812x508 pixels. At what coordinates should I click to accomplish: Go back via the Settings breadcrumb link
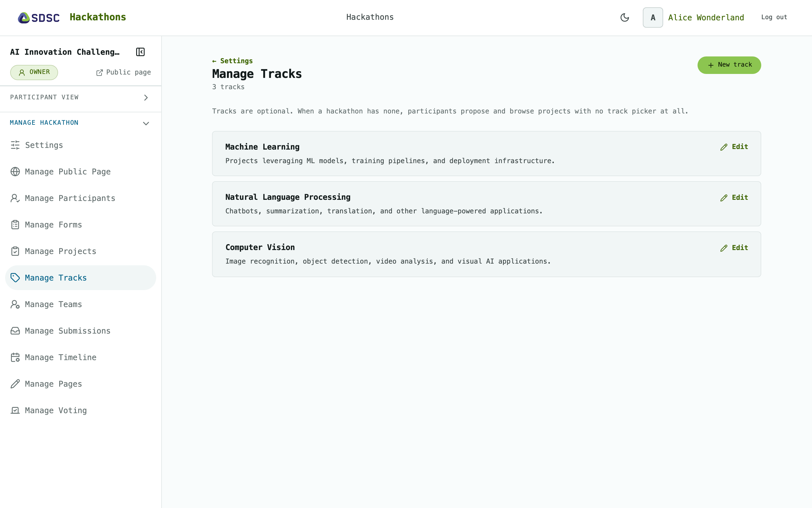232,61
